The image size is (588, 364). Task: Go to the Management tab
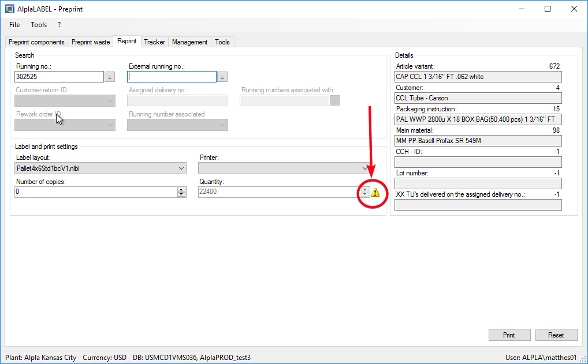click(189, 42)
